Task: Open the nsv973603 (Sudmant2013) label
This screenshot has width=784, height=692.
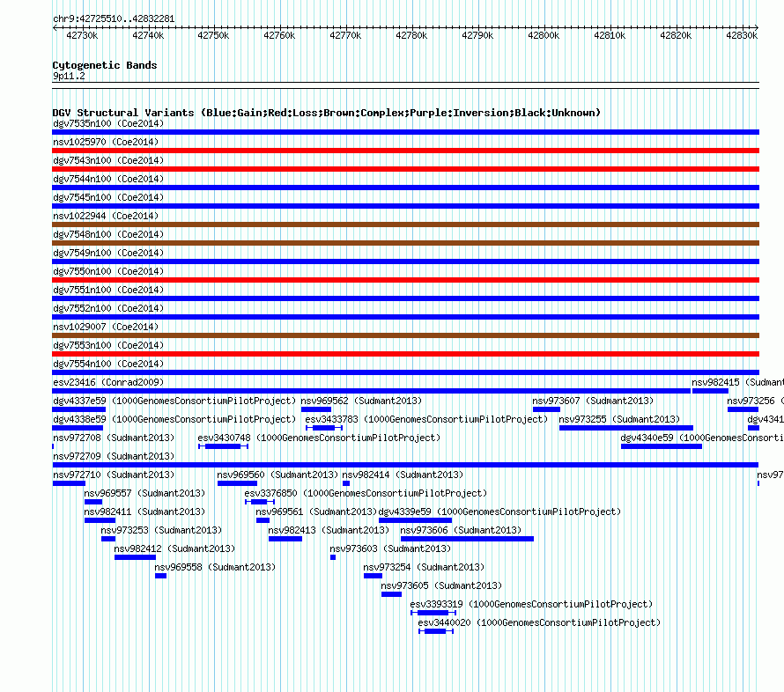Action: click(x=390, y=548)
